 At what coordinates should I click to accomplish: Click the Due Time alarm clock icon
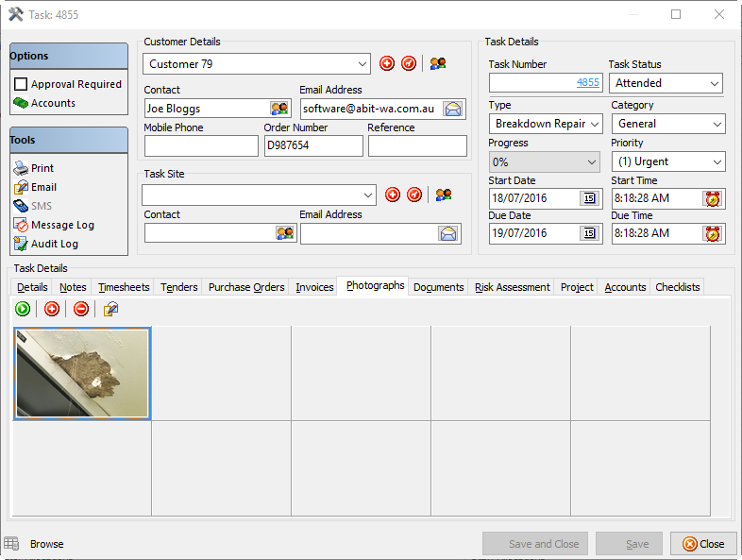(x=712, y=233)
